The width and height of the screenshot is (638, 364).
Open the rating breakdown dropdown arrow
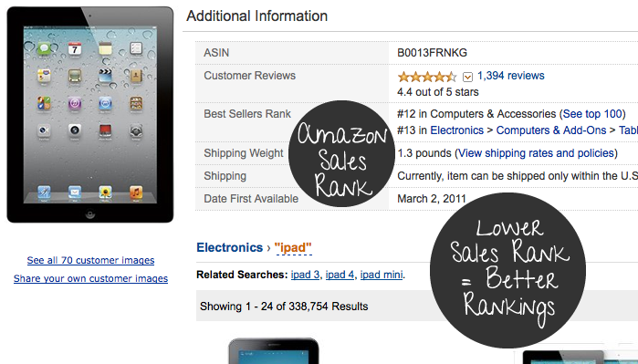pos(467,77)
